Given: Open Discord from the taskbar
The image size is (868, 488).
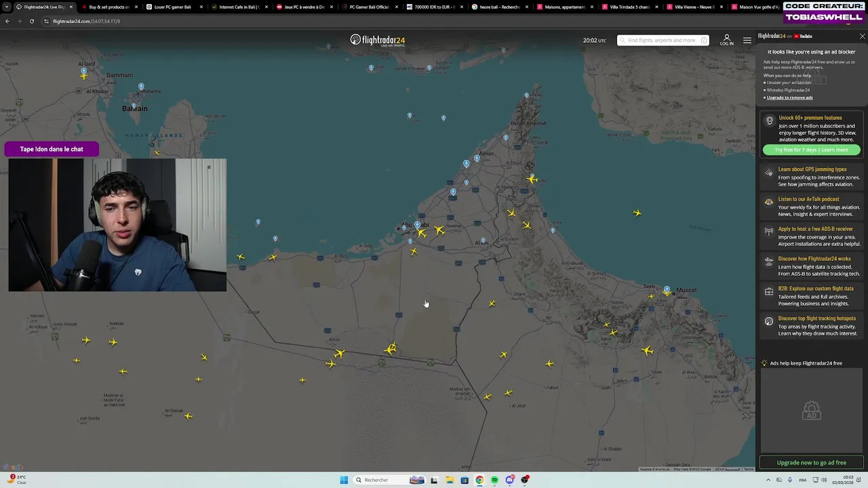Looking at the screenshot, I should (x=510, y=480).
